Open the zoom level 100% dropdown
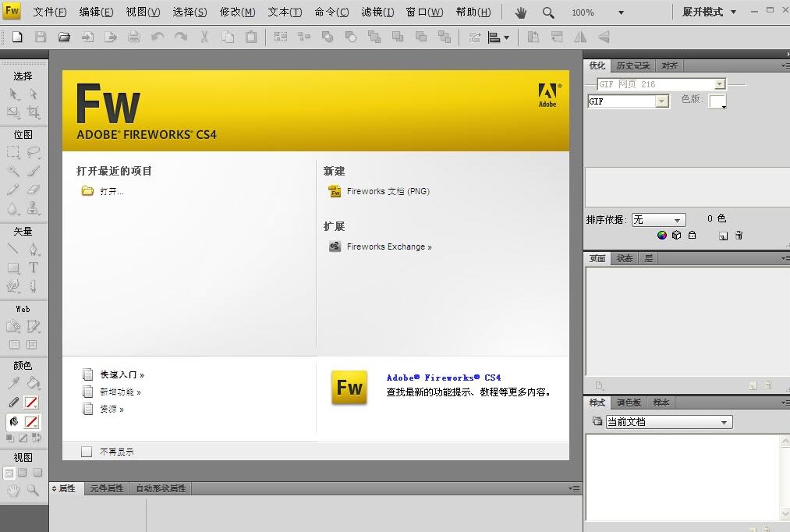 point(621,12)
